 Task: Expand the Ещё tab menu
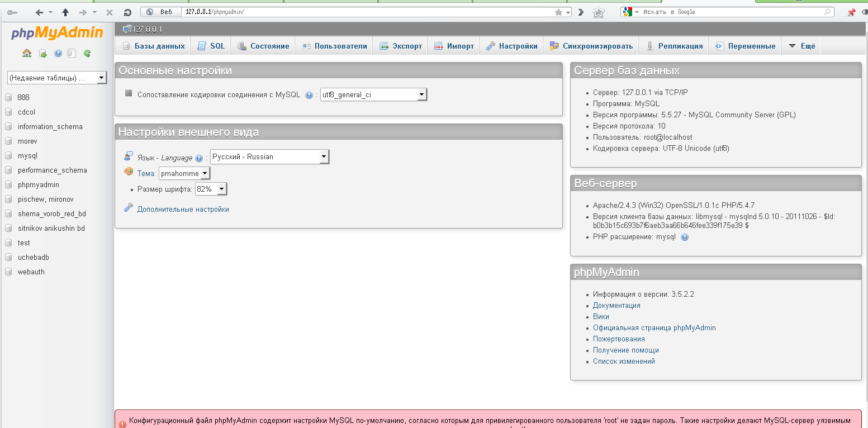(801, 46)
